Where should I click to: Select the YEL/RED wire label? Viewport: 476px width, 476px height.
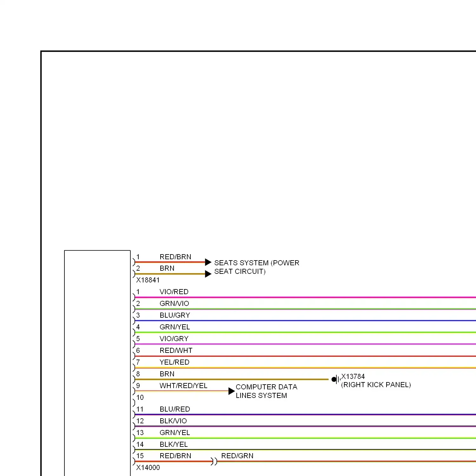coord(175,362)
